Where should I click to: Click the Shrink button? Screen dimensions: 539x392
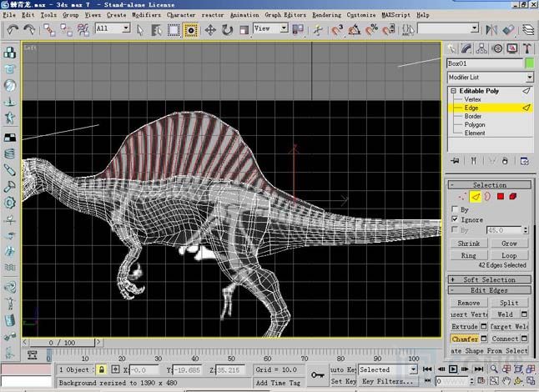[469, 244]
